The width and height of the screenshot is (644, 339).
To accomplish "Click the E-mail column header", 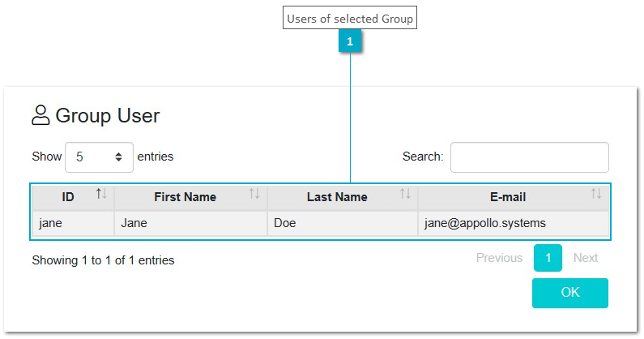I will click(x=514, y=197).
